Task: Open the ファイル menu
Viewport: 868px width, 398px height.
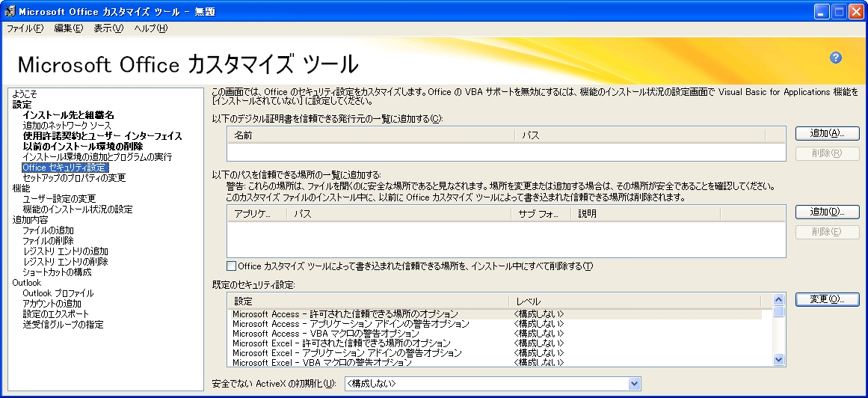Action: (25, 28)
